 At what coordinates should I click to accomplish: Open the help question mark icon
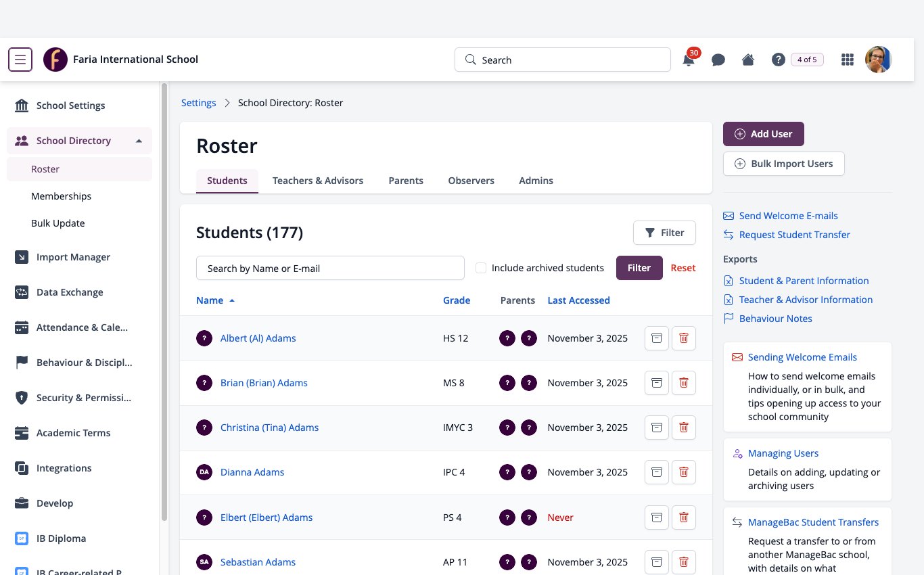778,60
